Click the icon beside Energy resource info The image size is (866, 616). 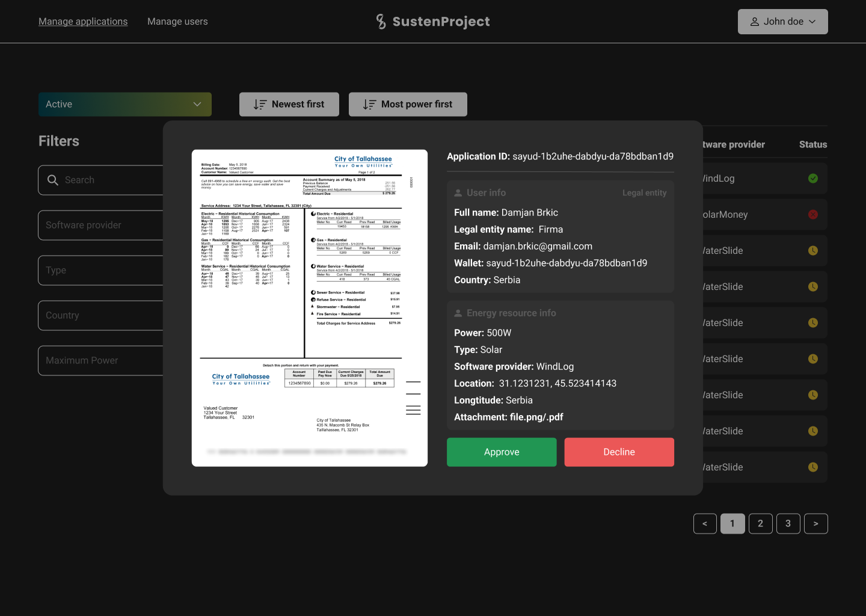pos(458,313)
